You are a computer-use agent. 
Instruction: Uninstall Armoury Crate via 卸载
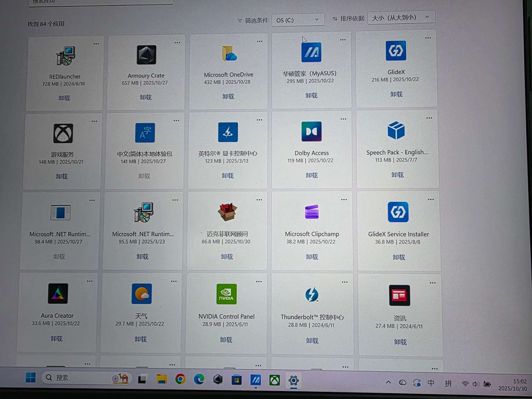tap(146, 97)
